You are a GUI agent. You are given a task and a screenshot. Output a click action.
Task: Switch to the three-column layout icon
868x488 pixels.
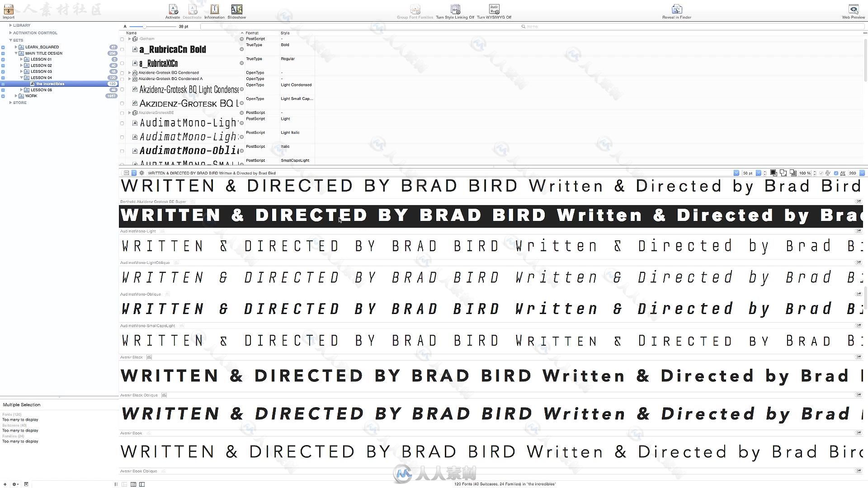133,484
